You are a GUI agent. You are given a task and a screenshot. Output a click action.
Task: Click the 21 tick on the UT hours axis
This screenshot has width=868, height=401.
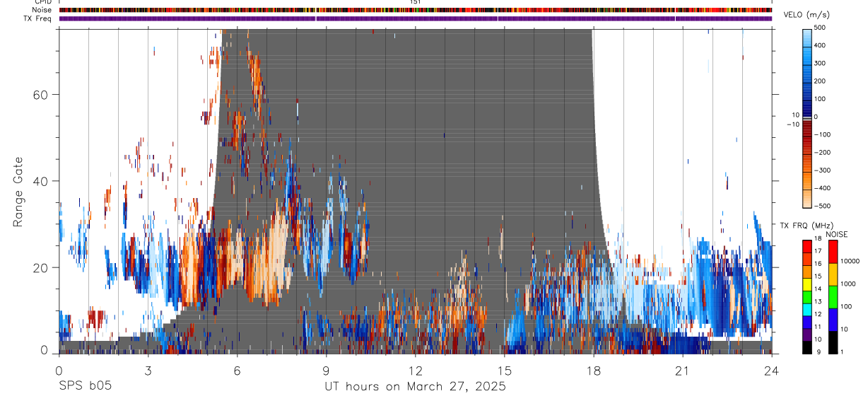(683, 370)
